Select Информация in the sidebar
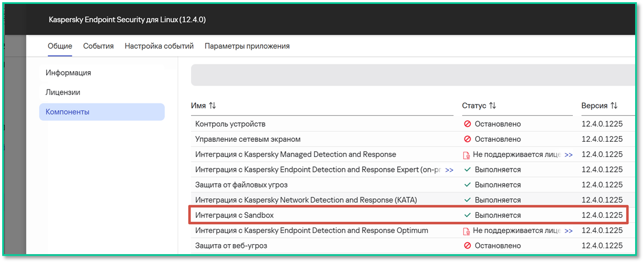 (x=68, y=73)
